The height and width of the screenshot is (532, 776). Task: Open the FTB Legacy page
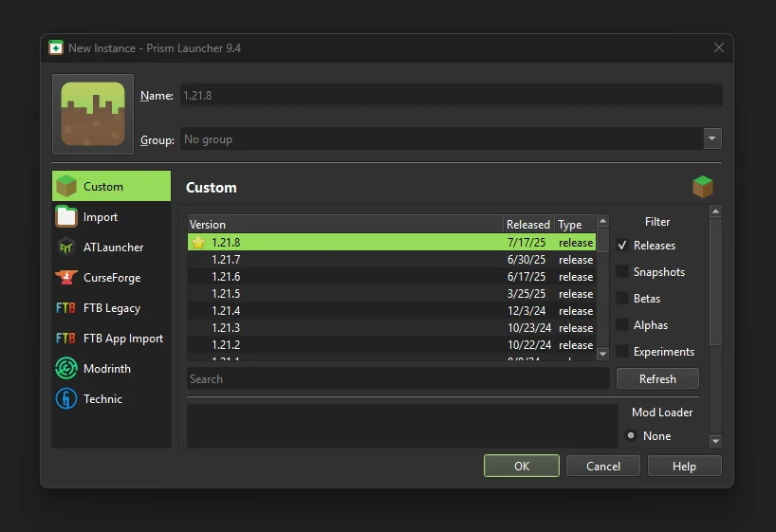tap(111, 308)
